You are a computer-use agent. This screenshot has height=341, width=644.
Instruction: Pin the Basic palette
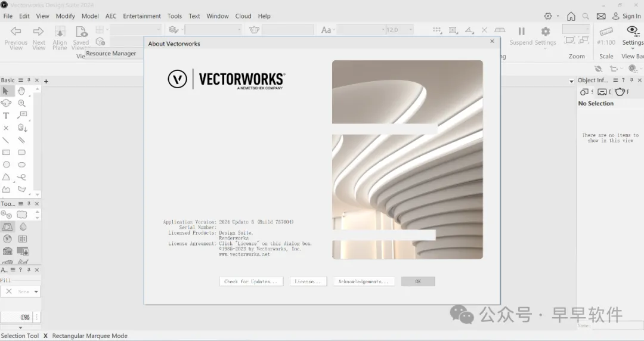[x=29, y=80]
